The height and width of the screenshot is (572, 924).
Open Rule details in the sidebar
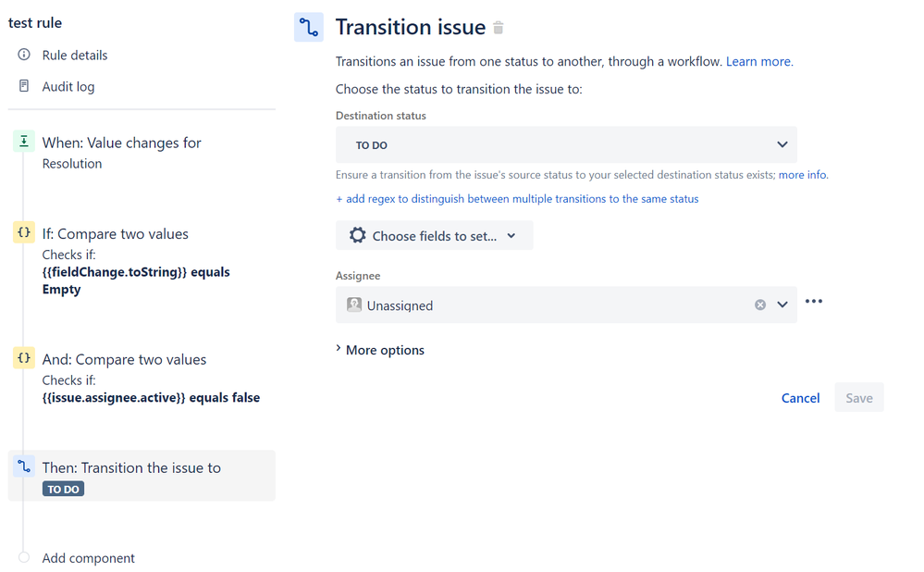coord(75,56)
